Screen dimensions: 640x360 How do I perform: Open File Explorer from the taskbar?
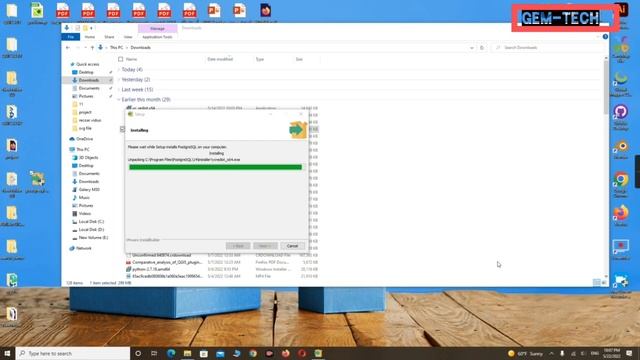pos(187,353)
